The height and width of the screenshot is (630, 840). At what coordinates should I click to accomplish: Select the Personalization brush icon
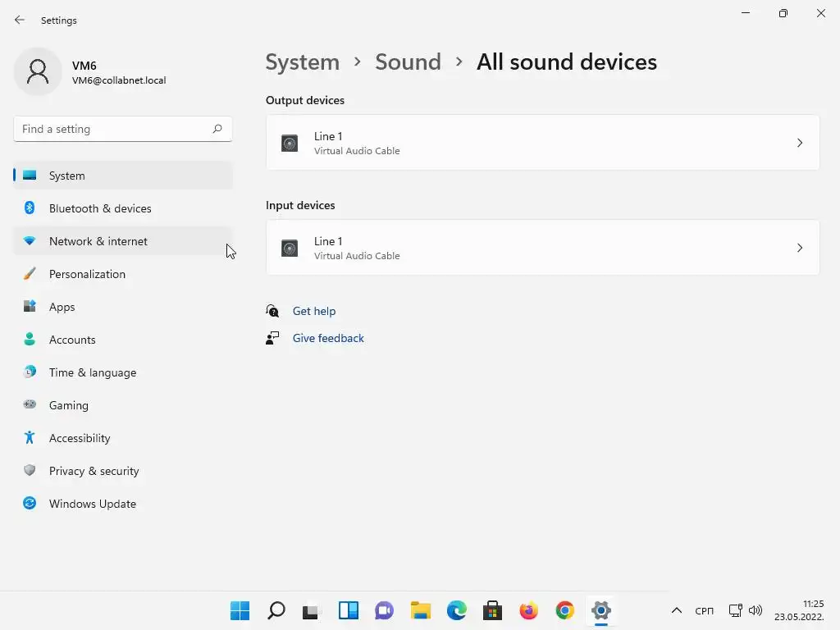[30, 274]
